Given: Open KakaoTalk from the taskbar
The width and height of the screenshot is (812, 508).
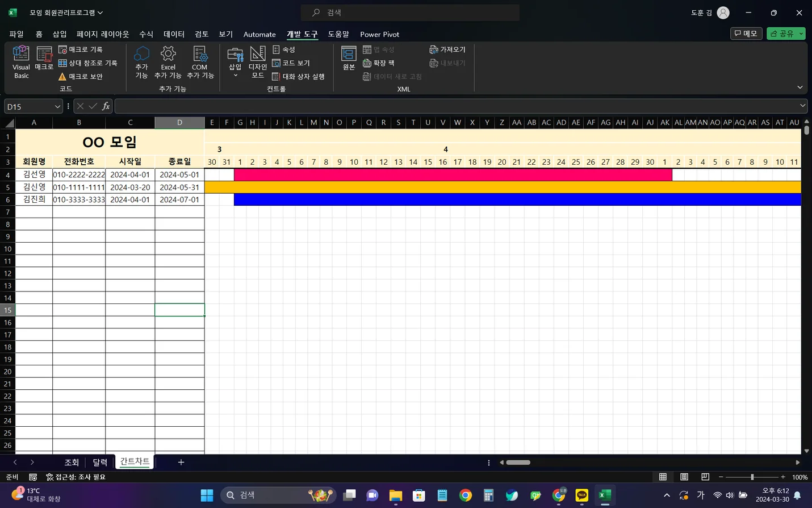Looking at the screenshot, I should [581, 495].
